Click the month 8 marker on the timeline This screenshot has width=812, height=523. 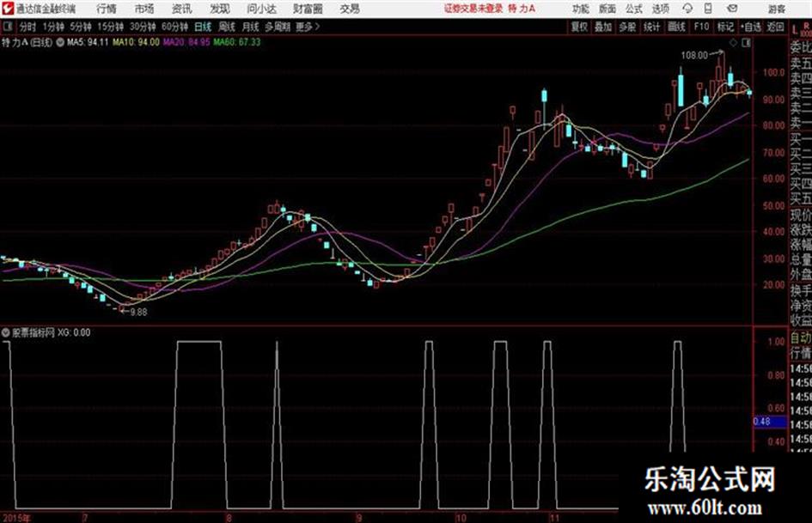pos(229,518)
